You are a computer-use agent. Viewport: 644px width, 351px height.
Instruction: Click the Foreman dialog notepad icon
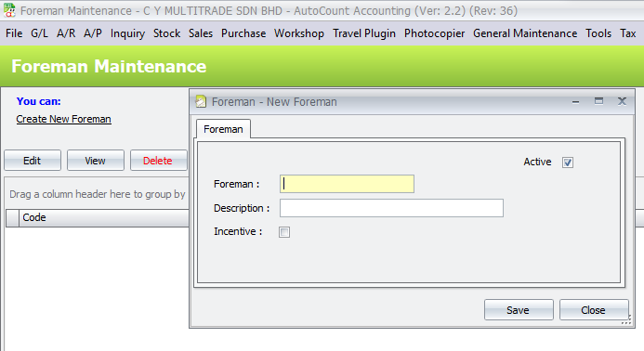click(201, 101)
